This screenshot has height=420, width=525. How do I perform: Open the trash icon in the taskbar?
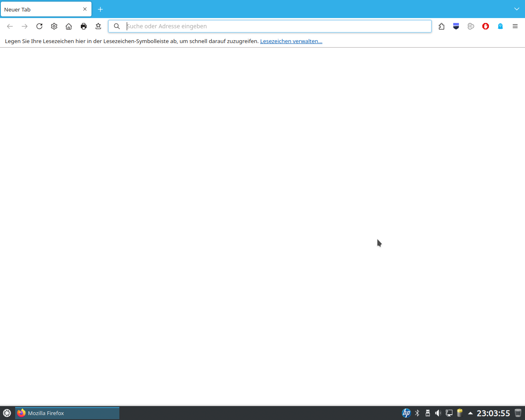tap(518, 413)
